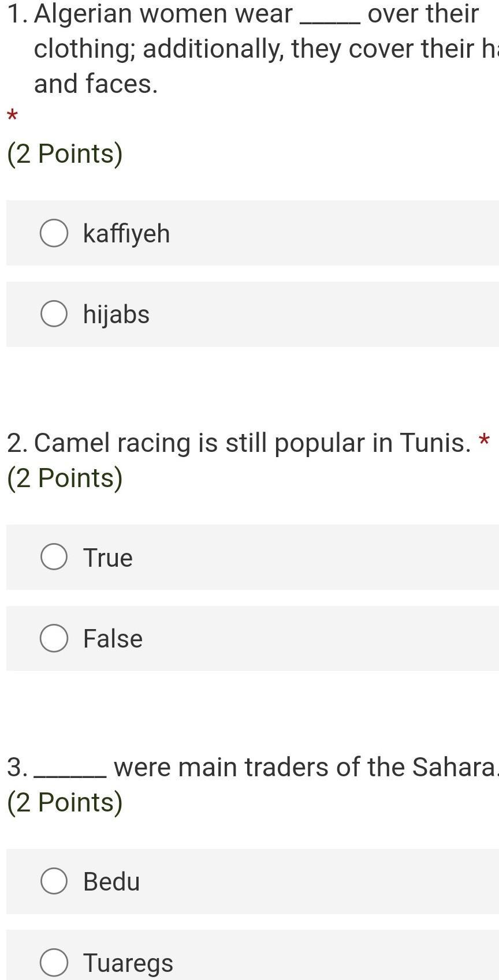Viewport: 499px width, 980px height.
Task: Click the Sahara traders question text
Action: coord(289,768)
